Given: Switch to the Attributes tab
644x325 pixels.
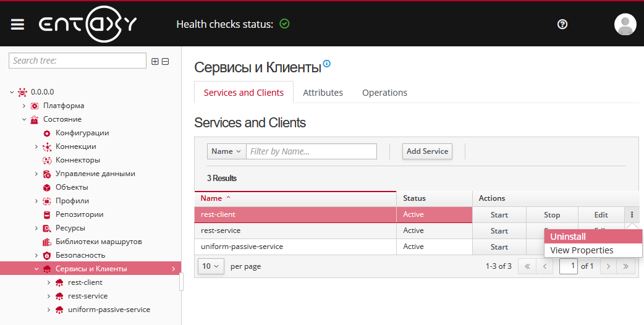Looking at the screenshot, I should pos(323,93).
